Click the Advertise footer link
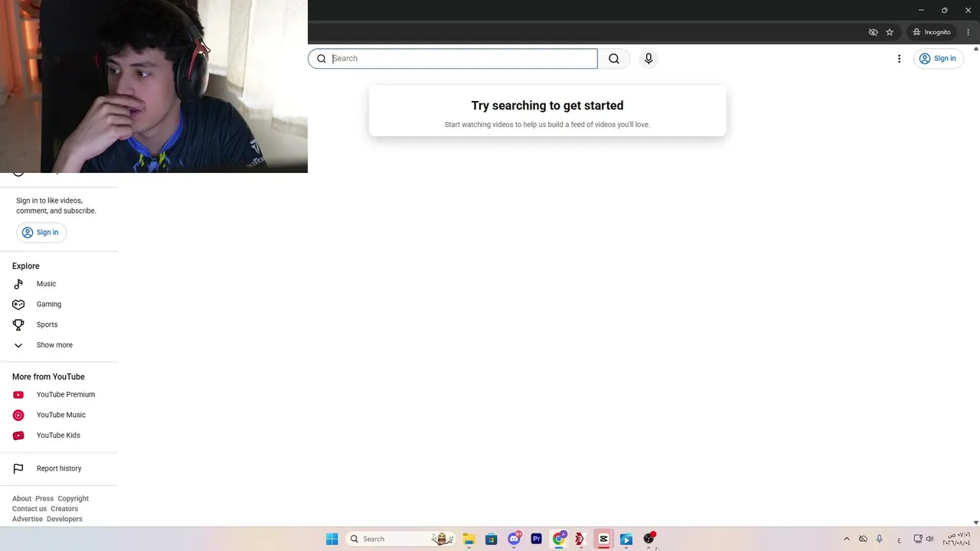Screen dimensions: 980x551 tap(28, 519)
